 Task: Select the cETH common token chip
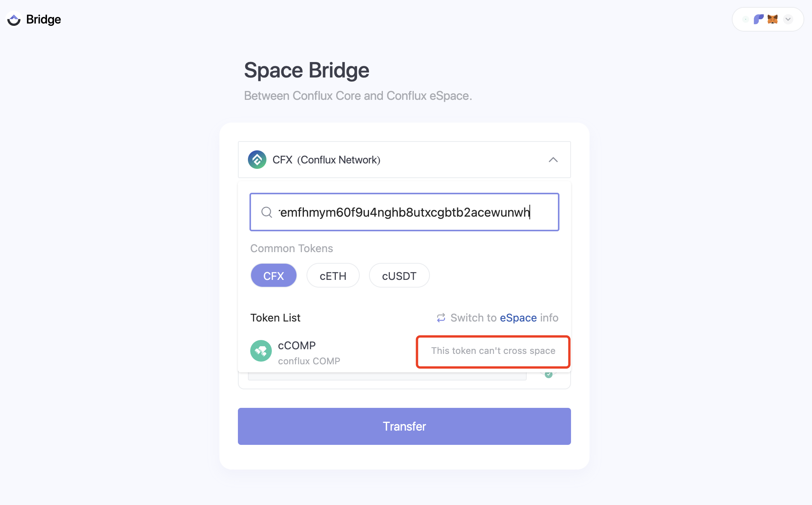point(333,275)
